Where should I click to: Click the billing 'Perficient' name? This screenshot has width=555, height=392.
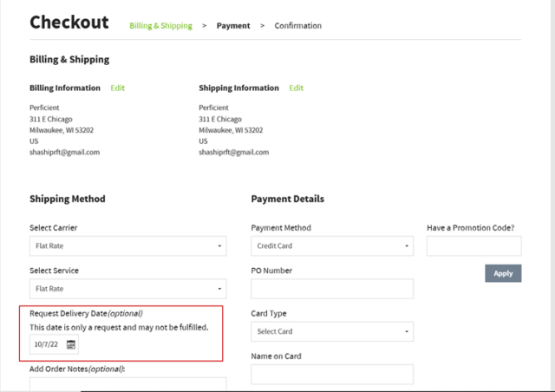tap(44, 108)
